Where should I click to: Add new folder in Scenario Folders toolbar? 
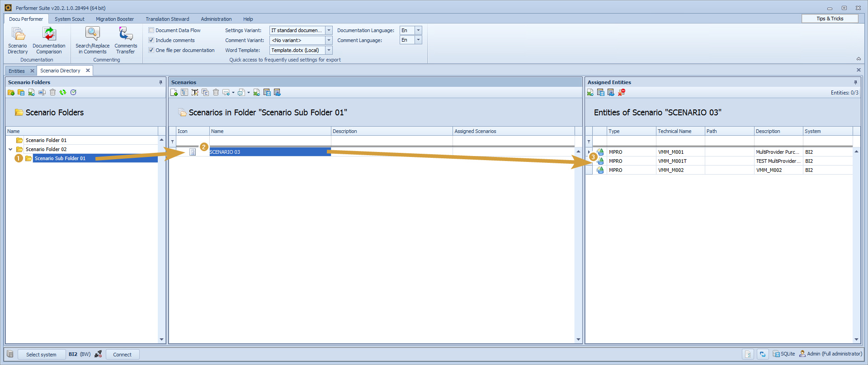11,92
